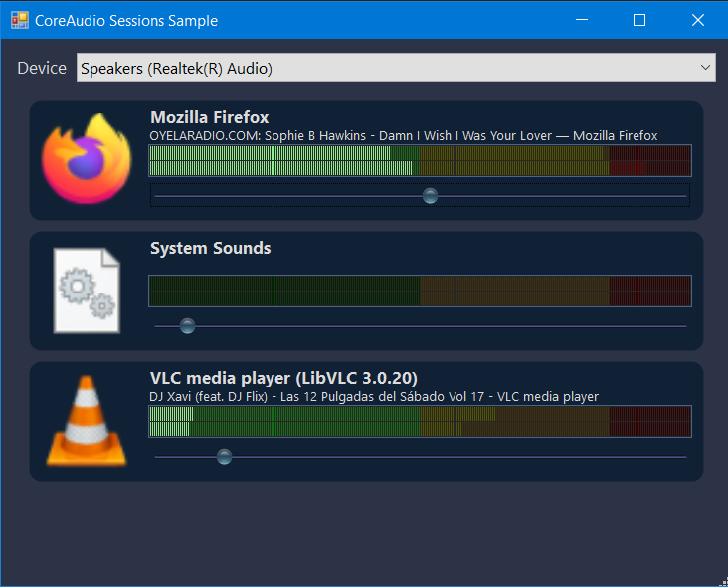Viewport: 728px width, 587px height.
Task: Click the VLC traffic cone icon
Action: (x=87, y=420)
